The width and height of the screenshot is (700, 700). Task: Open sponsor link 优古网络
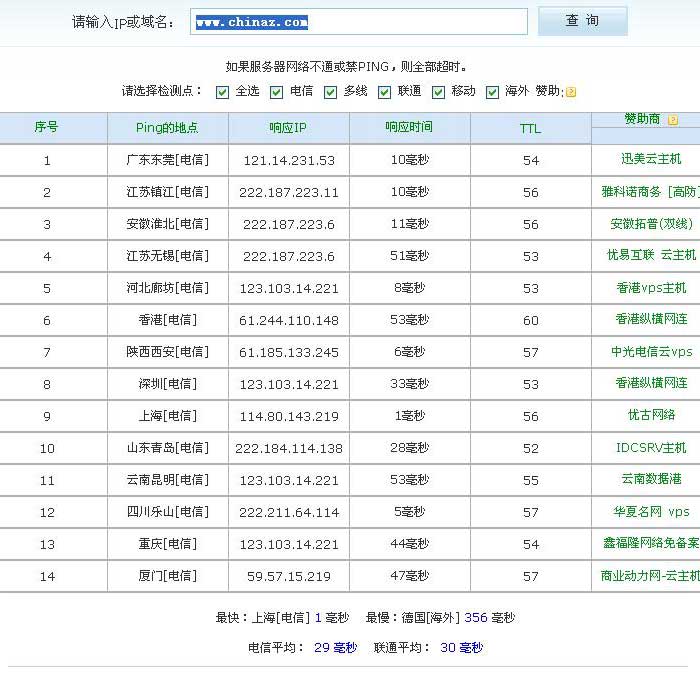pos(651,415)
